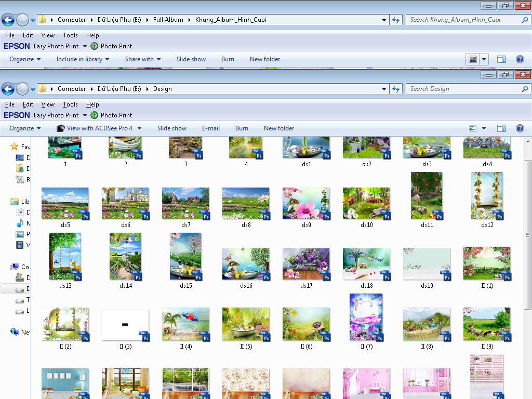Select ds14 bicycle thumbnail
This screenshot has height=399, width=532.
pos(126,257)
